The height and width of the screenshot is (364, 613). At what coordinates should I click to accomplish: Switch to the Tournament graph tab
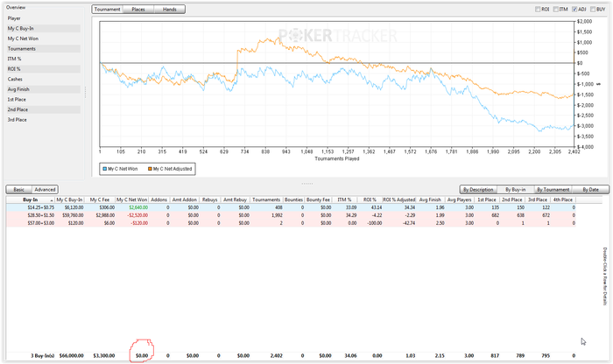coord(107,9)
